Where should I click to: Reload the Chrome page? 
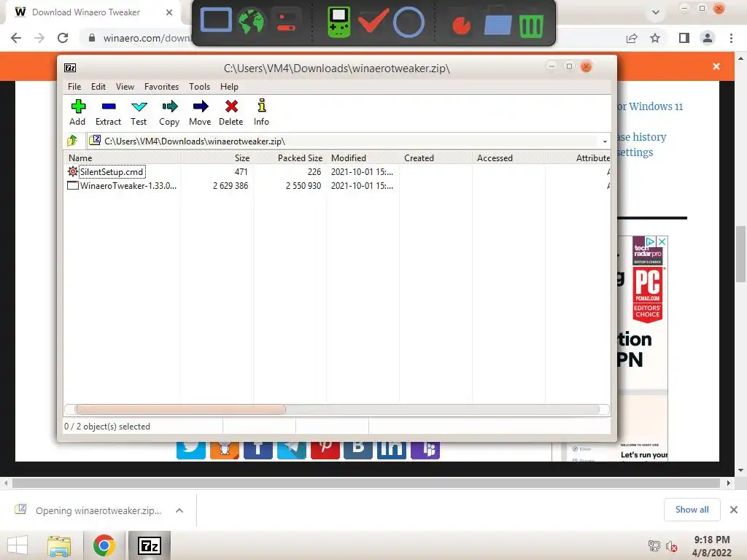(x=63, y=38)
